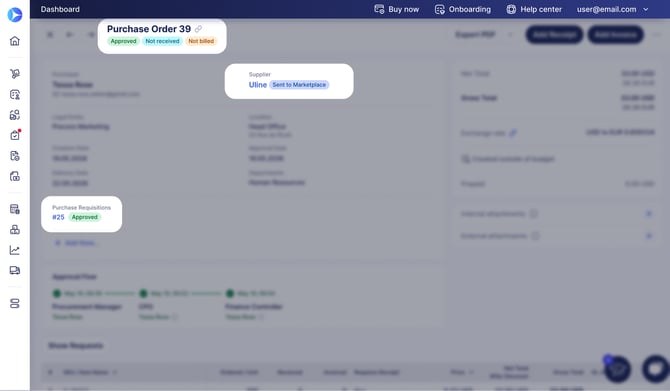Viewport: 670px width, 391px height.
Task: Open the Home icon in the sidebar
Action: (15, 41)
